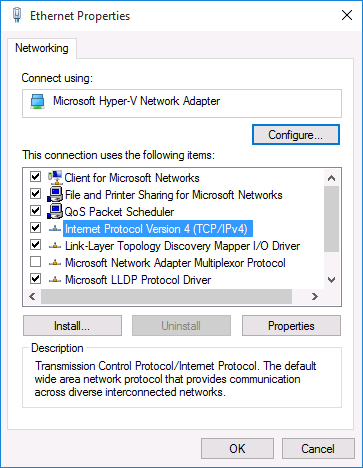Click the list's scroll down arrow
363x468 pixels.
click(x=331, y=280)
